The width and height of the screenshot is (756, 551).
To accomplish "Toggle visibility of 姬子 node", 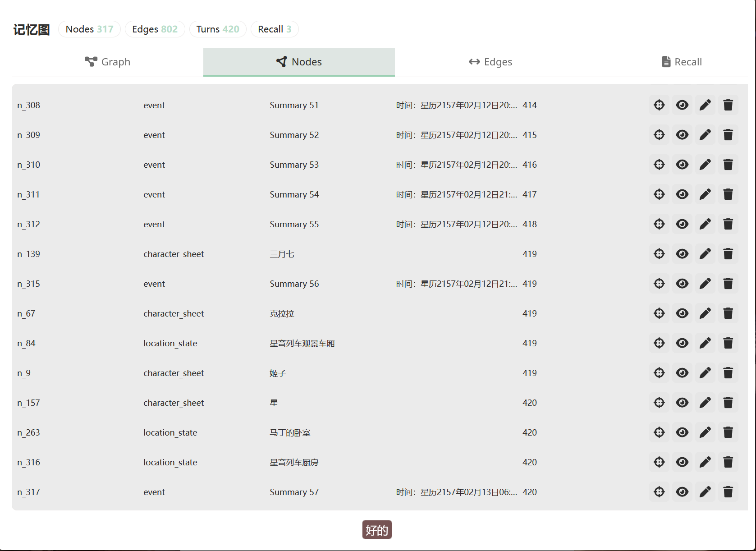I will point(682,373).
